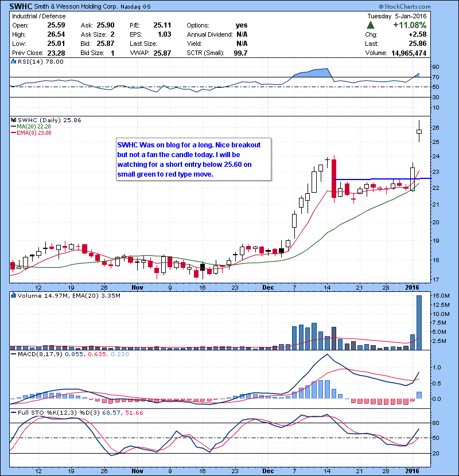Image resolution: width=459 pixels, height=476 pixels.
Task: Click the +11.08% percent change value
Action: click(410, 25)
